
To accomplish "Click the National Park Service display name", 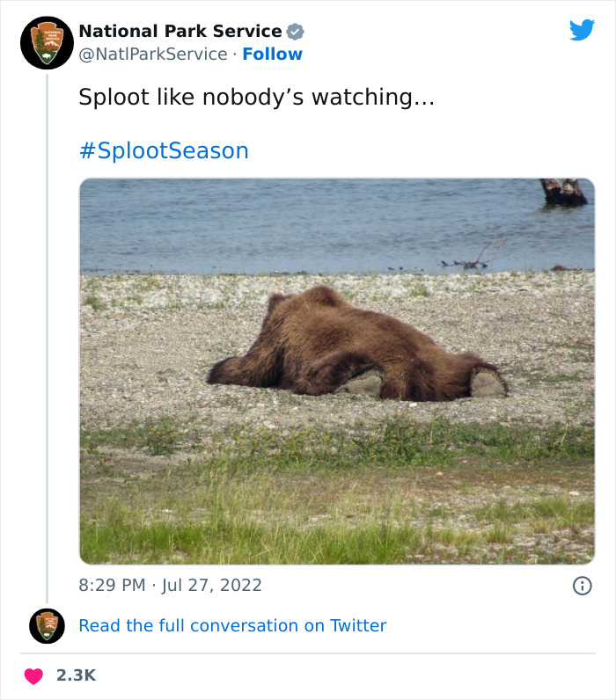I will [x=180, y=32].
